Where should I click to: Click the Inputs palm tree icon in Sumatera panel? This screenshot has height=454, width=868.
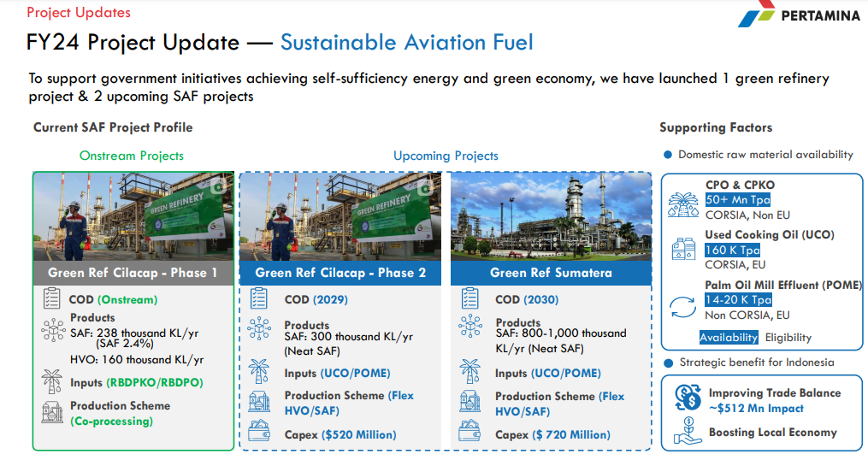pyautogui.click(x=469, y=372)
